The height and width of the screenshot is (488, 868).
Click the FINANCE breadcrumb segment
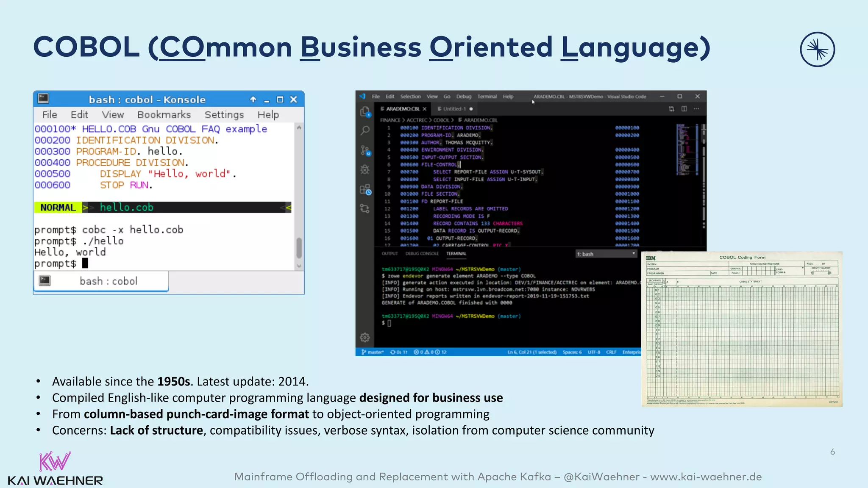pyautogui.click(x=390, y=120)
